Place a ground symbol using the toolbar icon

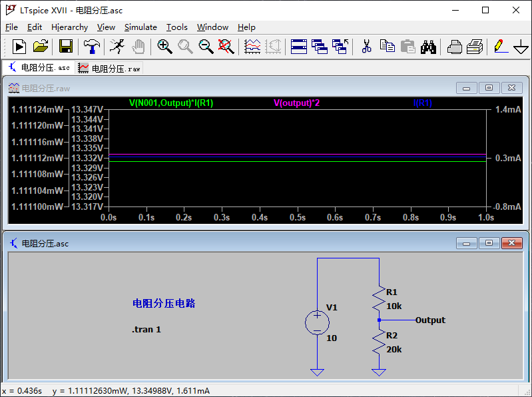pyautogui.click(x=521, y=47)
